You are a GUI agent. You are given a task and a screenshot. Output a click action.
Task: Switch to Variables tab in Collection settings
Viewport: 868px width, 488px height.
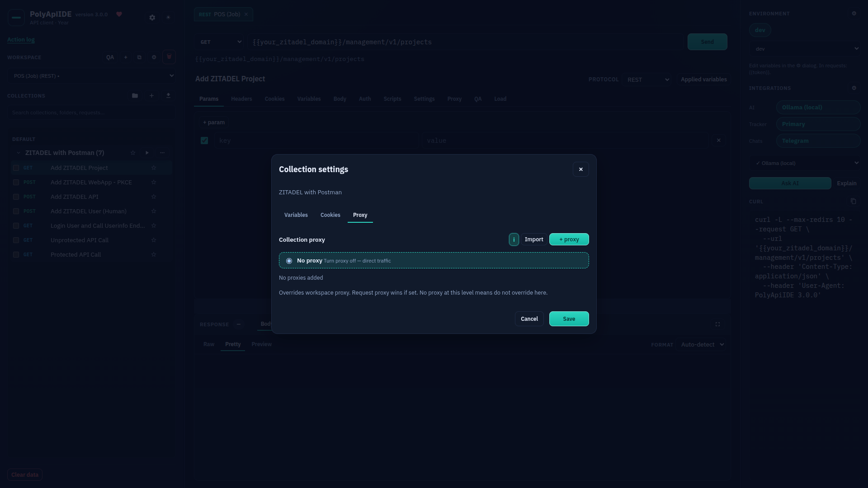coord(296,215)
